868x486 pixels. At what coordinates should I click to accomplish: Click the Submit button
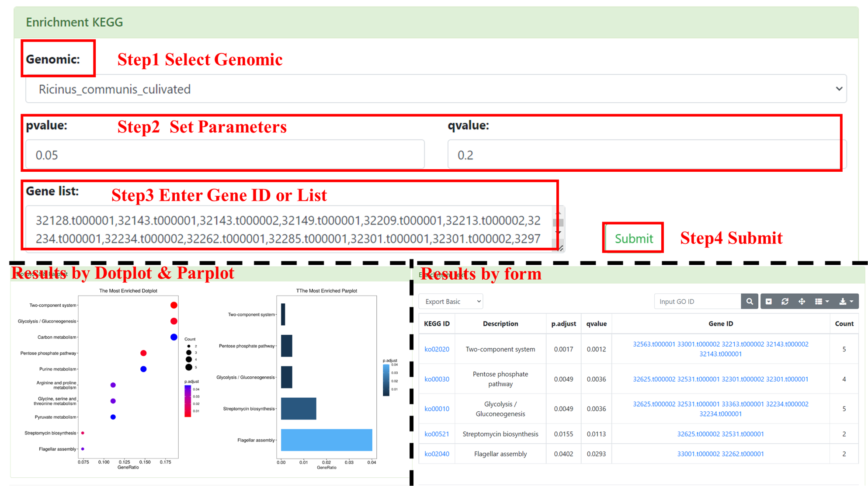point(633,238)
